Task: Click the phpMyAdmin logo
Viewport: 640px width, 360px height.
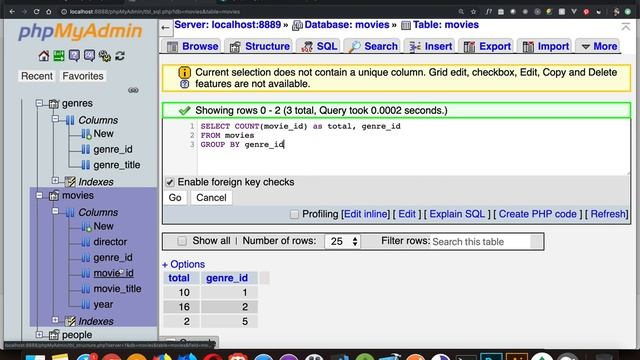Action: coord(80,31)
